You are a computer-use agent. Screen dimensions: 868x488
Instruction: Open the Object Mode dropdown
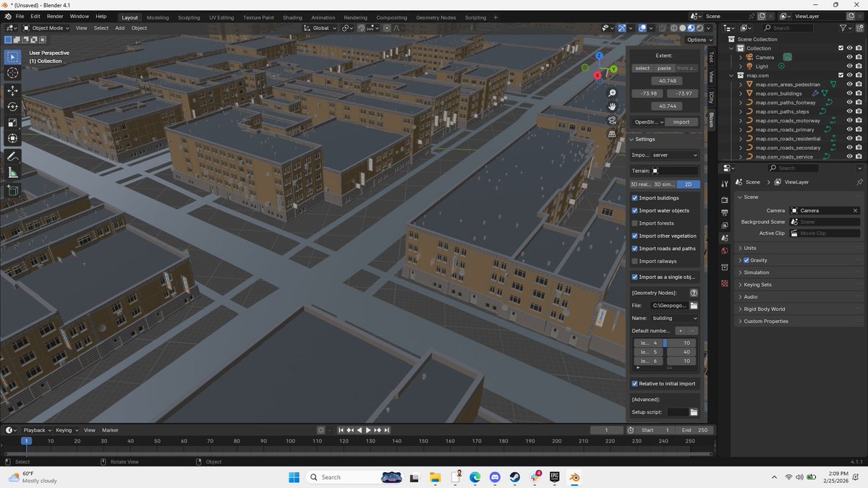pyautogui.click(x=46, y=28)
